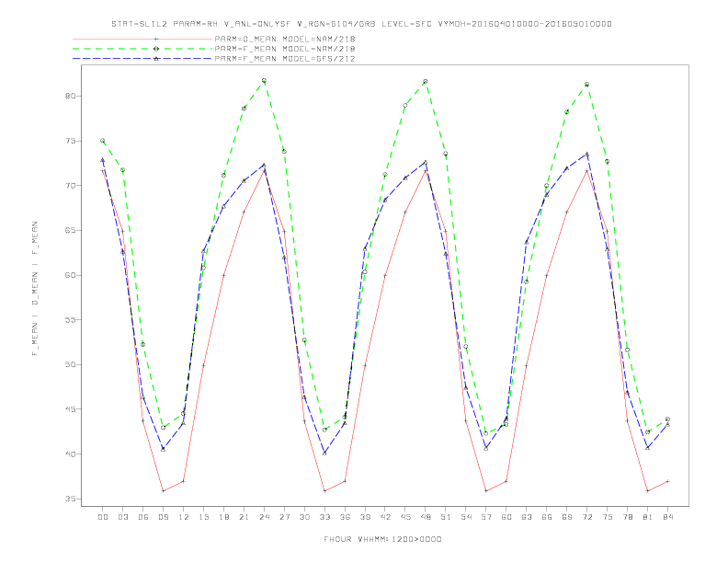728x563 pixels.
Task: Click the blue triangle data point at hour 00
Action: (x=103, y=160)
